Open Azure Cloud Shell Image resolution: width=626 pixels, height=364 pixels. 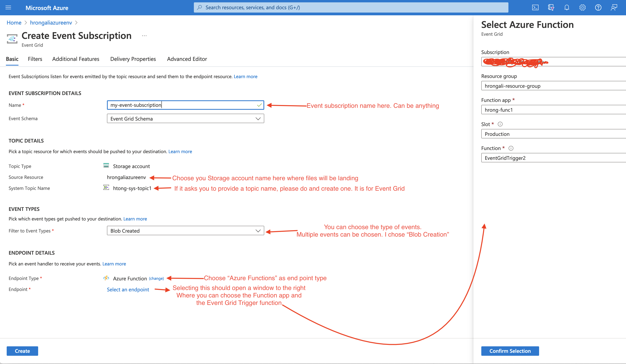pyautogui.click(x=535, y=7)
